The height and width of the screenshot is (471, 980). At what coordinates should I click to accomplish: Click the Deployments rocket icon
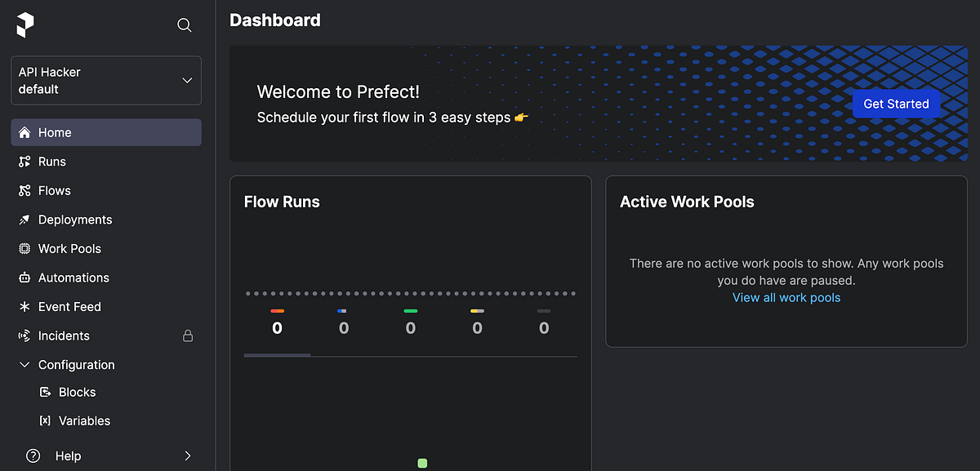coord(24,220)
